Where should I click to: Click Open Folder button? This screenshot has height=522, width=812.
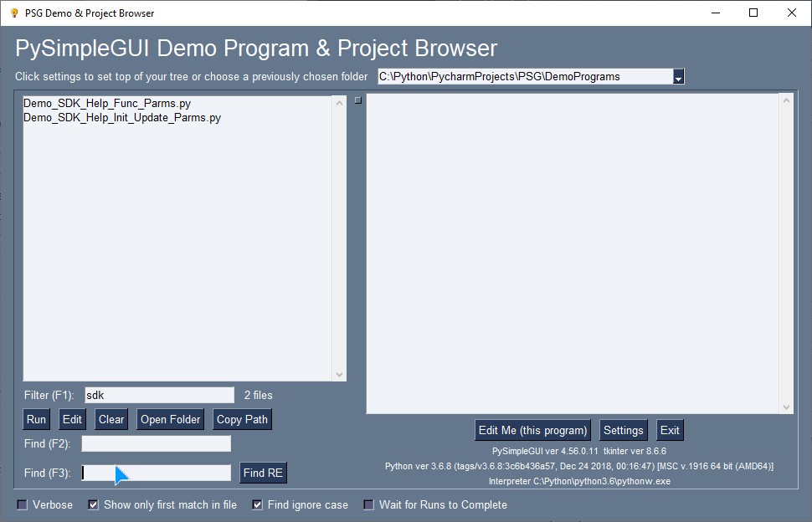[x=171, y=420]
